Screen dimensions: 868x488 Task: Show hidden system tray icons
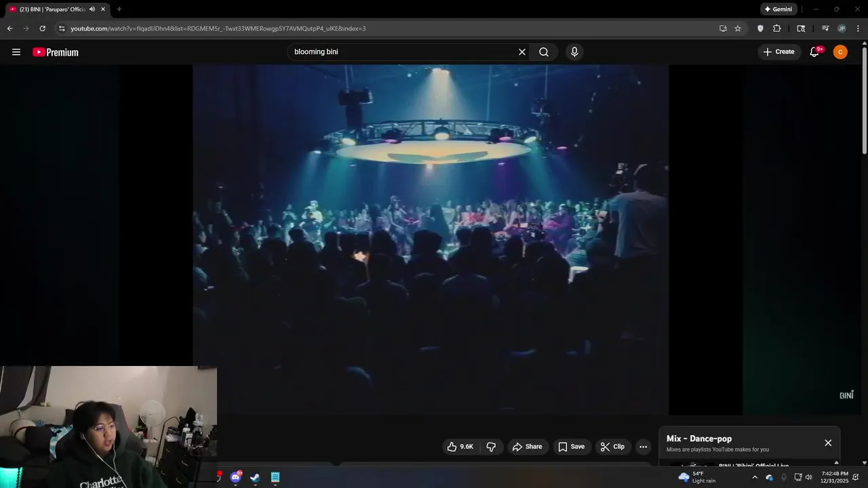pos(755,477)
